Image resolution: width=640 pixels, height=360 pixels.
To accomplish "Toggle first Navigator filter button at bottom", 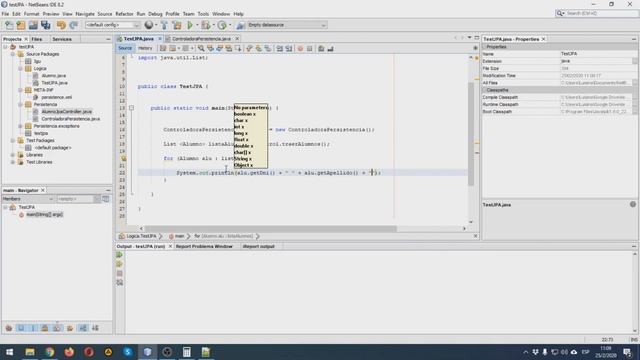I will 9,328.
